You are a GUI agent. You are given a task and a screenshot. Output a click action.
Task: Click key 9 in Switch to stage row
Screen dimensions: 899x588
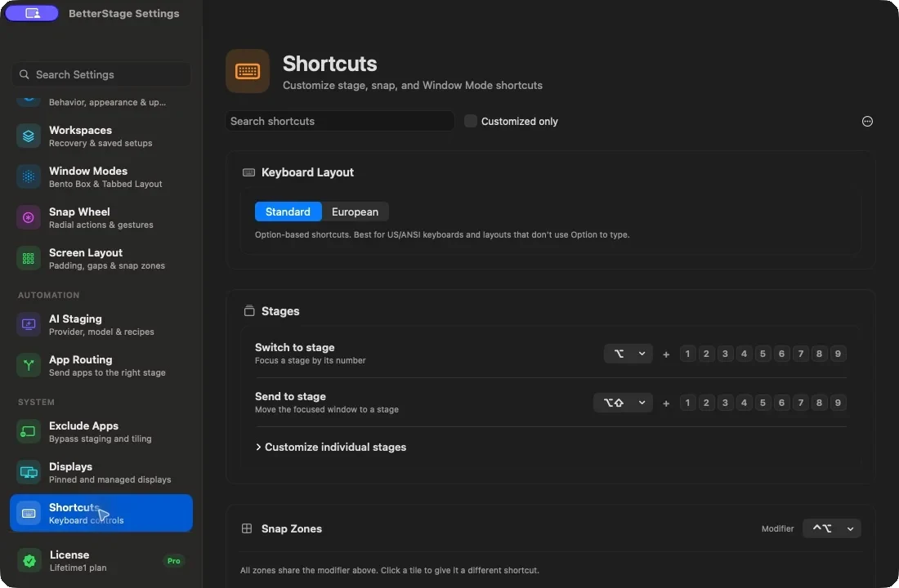838,354
